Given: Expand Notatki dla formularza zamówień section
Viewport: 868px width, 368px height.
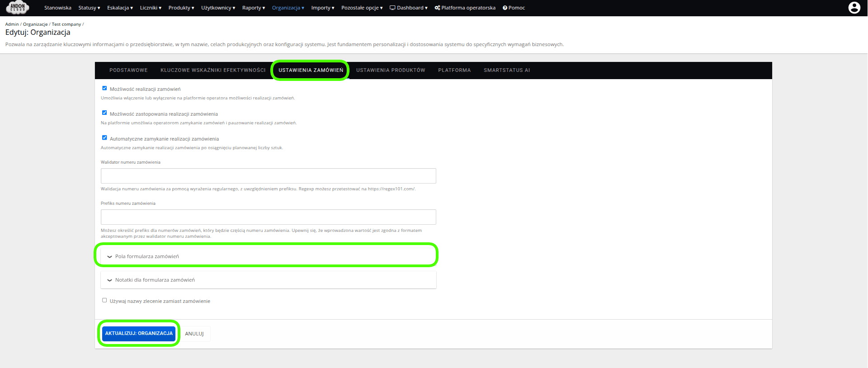Looking at the screenshot, I should pos(155,280).
